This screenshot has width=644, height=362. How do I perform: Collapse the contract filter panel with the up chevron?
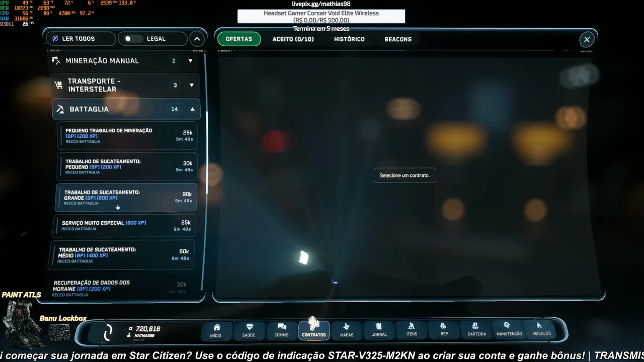(197, 39)
